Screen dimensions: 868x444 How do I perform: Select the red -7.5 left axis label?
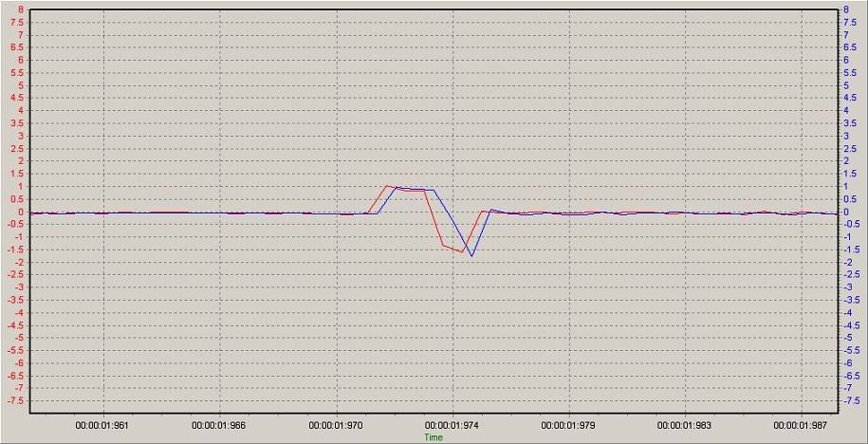click(x=15, y=400)
